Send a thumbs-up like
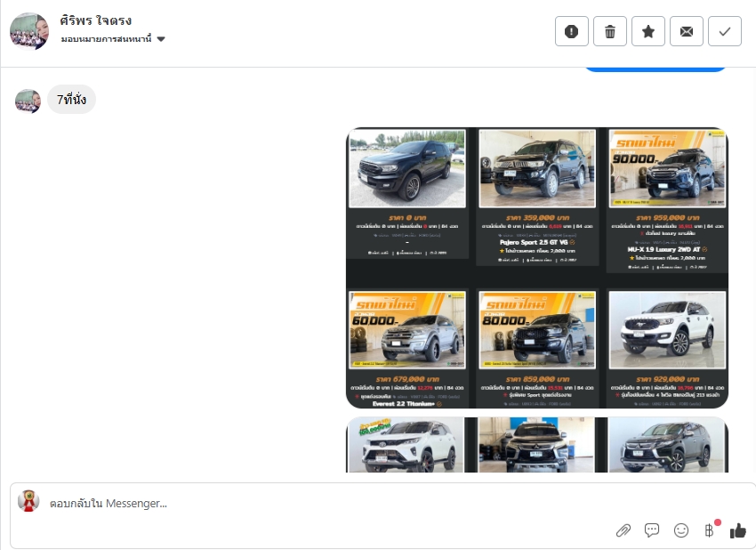 pos(738,530)
